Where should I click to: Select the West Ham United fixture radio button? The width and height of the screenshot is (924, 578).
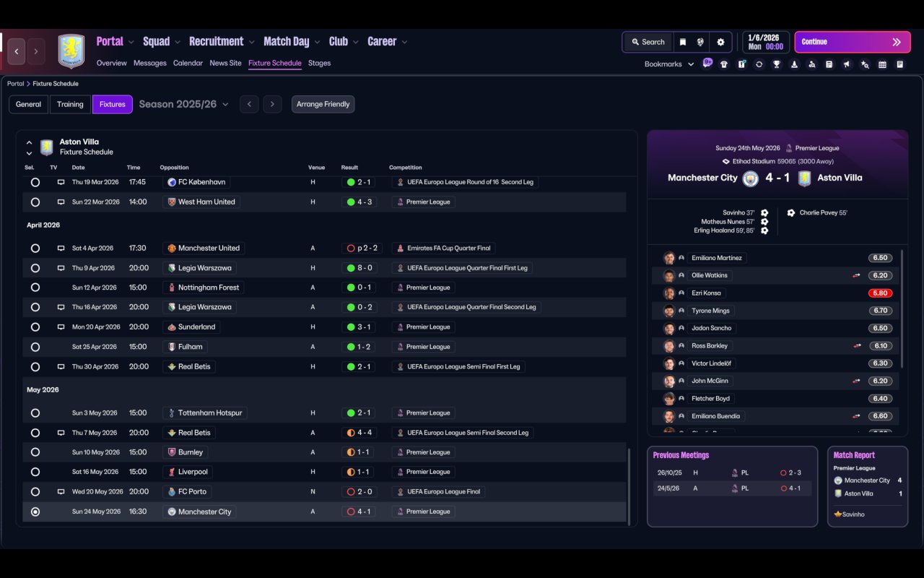pyautogui.click(x=35, y=202)
